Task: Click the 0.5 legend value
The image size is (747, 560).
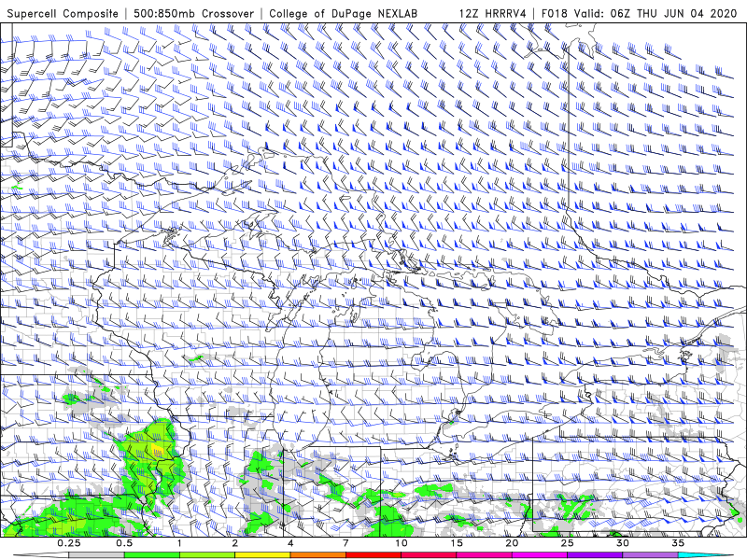Action: coord(124,543)
